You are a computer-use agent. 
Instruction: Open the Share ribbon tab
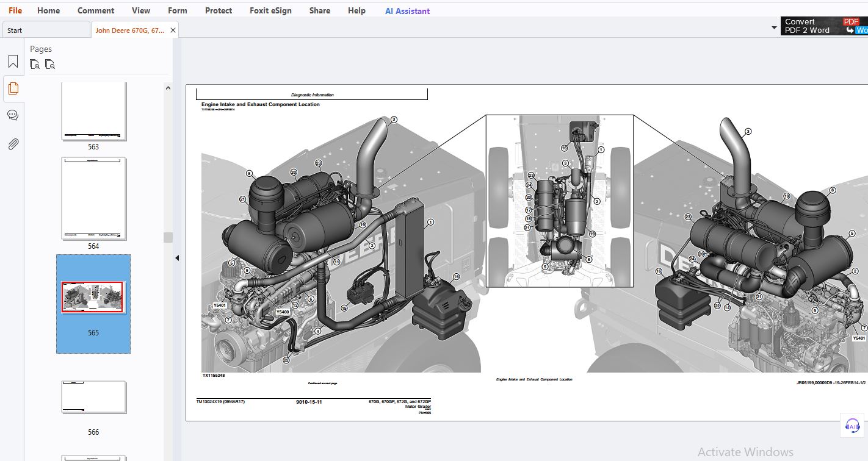[x=320, y=10]
